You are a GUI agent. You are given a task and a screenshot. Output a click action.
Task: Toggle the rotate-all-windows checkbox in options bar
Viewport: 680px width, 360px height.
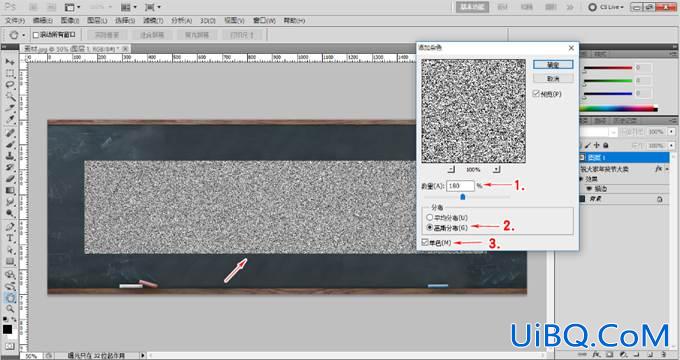tap(36, 35)
